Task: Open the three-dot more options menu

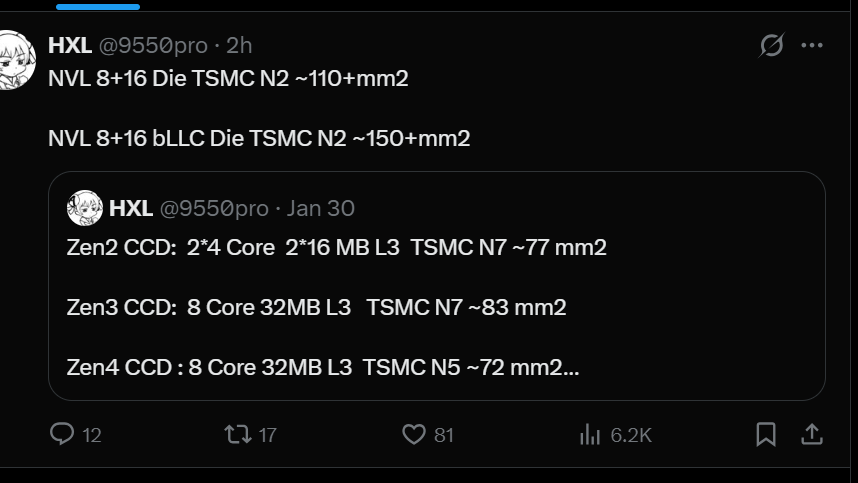Action: pyautogui.click(x=812, y=45)
